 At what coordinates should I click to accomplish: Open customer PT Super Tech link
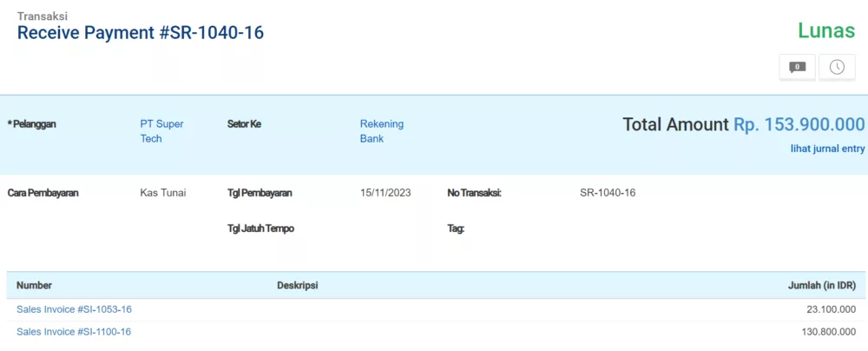click(x=161, y=131)
